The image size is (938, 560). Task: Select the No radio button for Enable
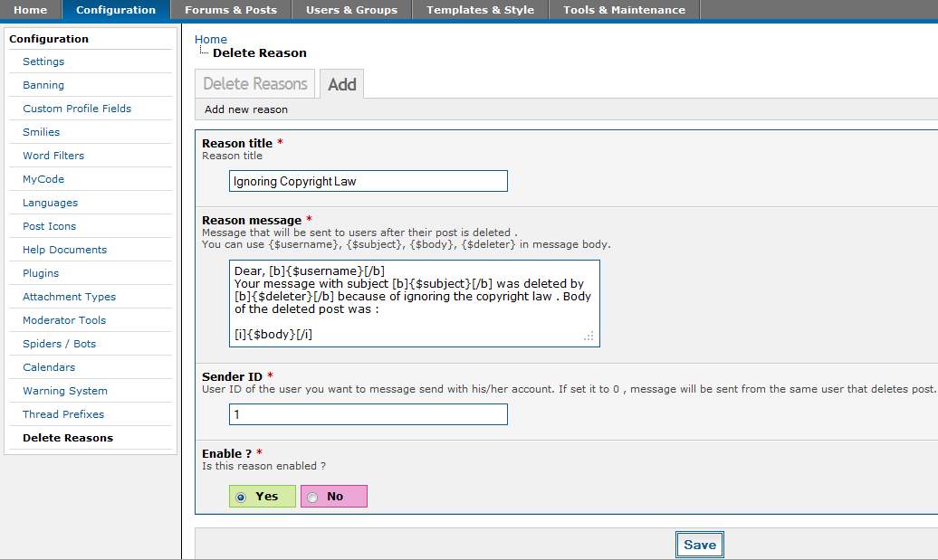[312, 497]
